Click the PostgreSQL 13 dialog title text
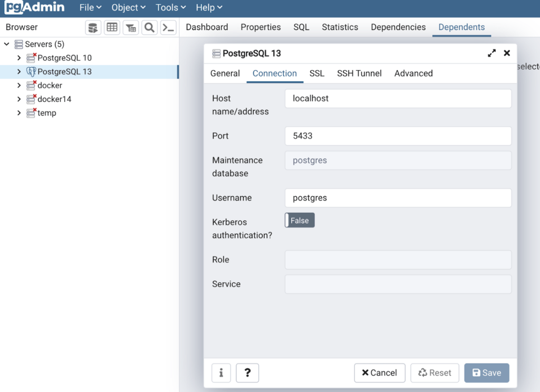 coord(252,53)
